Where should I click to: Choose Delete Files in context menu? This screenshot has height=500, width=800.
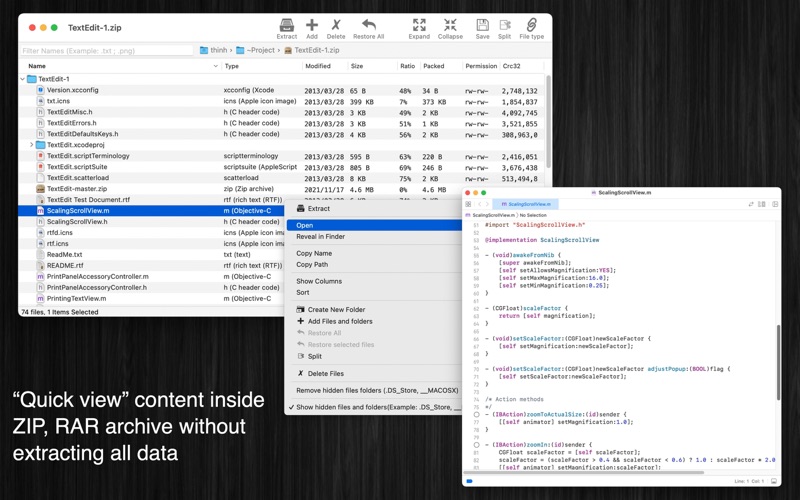pyautogui.click(x=374, y=373)
